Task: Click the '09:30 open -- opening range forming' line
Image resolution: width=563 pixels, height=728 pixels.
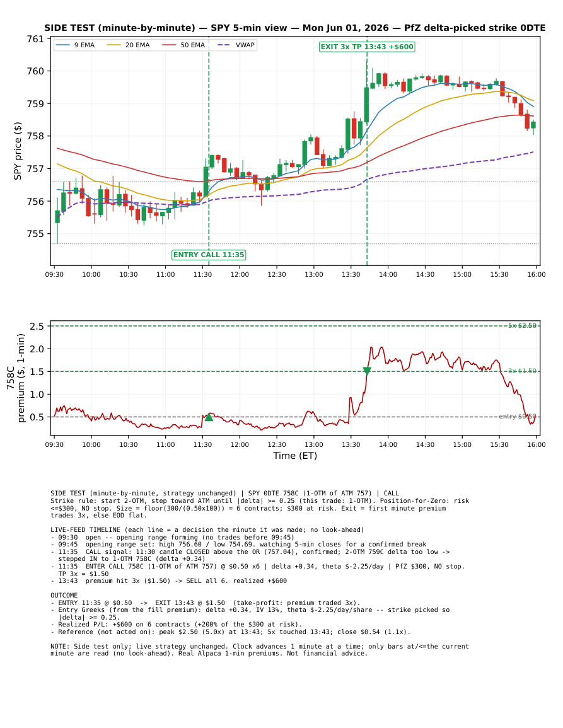Action: coord(172,537)
